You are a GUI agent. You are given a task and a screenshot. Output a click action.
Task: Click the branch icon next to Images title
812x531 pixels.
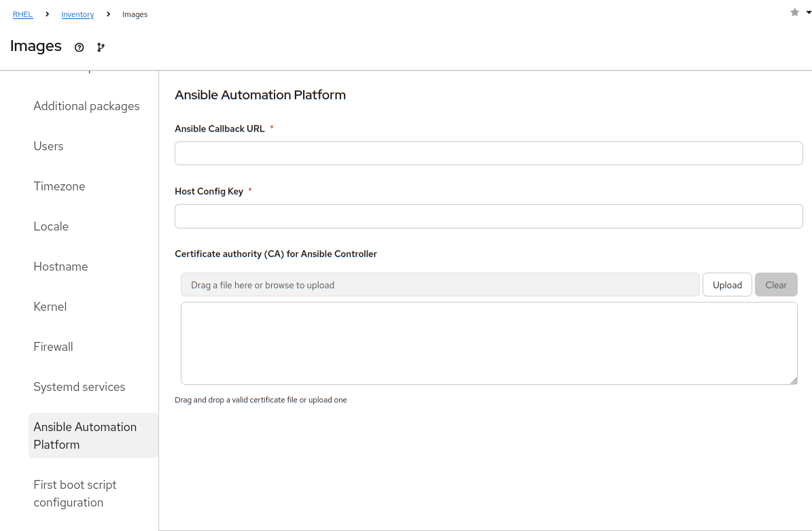pos(101,48)
